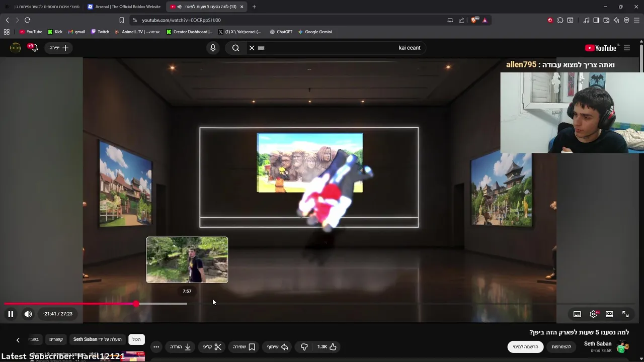Select the קשורים filter chip
The height and width of the screenshot is (362, 644).
click(x=56, y=339)
